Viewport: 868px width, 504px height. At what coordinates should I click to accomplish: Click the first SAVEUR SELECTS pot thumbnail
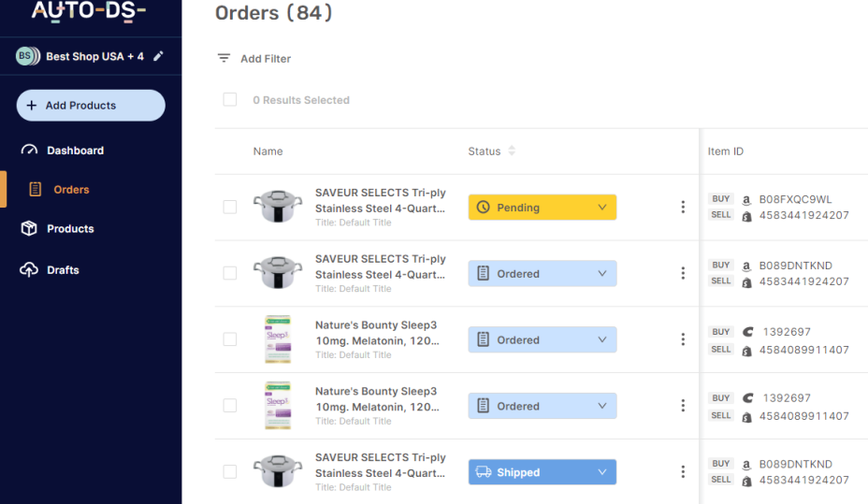[278, 207]
